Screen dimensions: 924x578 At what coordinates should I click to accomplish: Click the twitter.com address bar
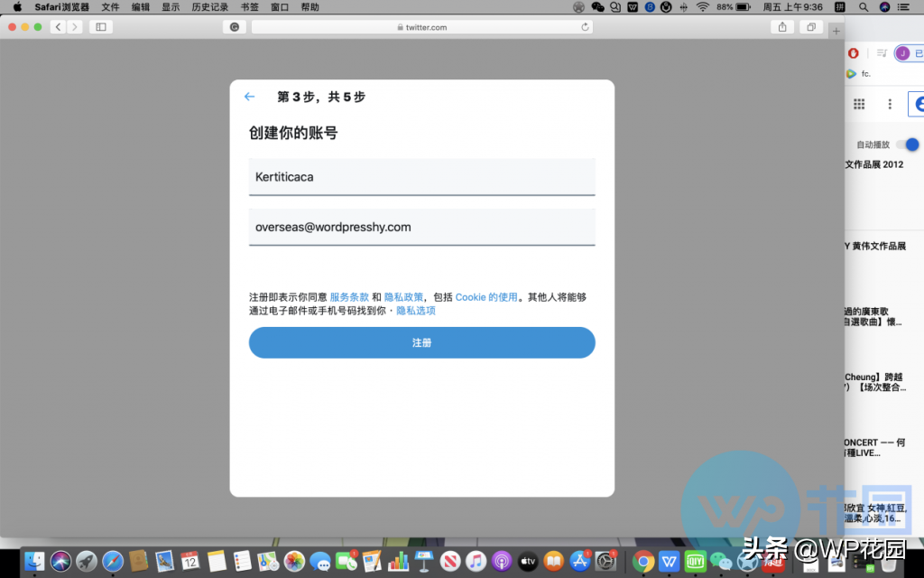[422, 27]
